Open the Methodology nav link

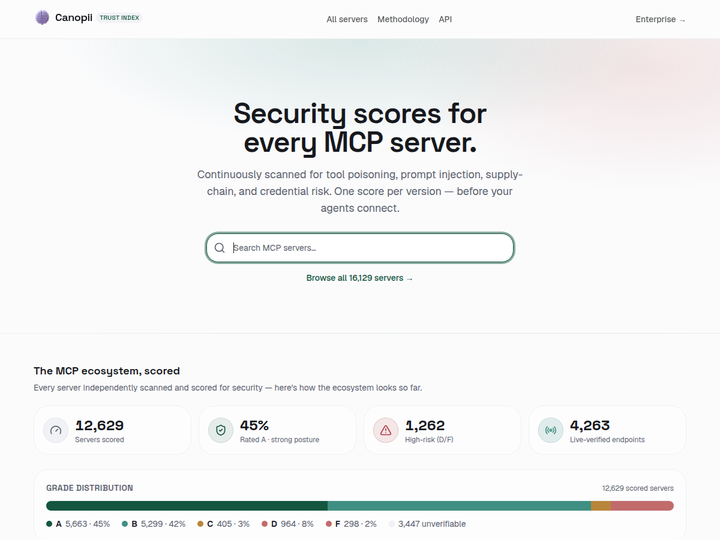[403, 19]
